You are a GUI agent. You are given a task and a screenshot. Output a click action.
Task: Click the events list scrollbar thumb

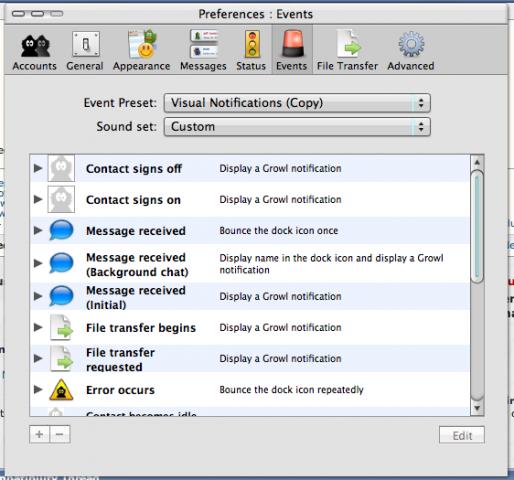[477, 227]
